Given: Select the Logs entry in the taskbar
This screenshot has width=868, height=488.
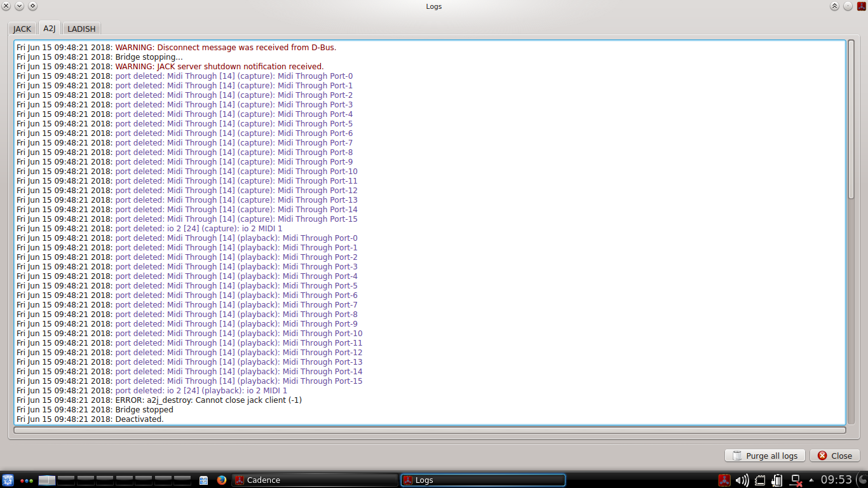Looking at the screenshot, I should coord(483,480).
